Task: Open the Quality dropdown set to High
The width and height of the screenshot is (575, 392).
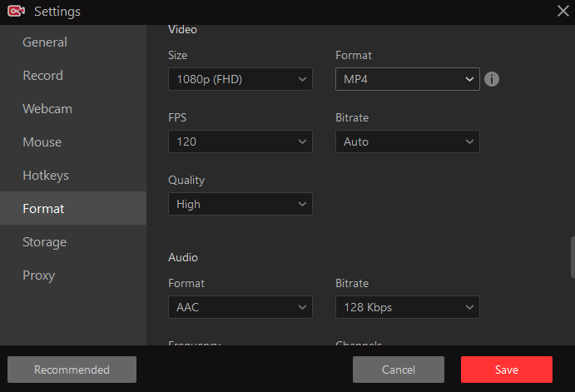Action: [240, 204]
